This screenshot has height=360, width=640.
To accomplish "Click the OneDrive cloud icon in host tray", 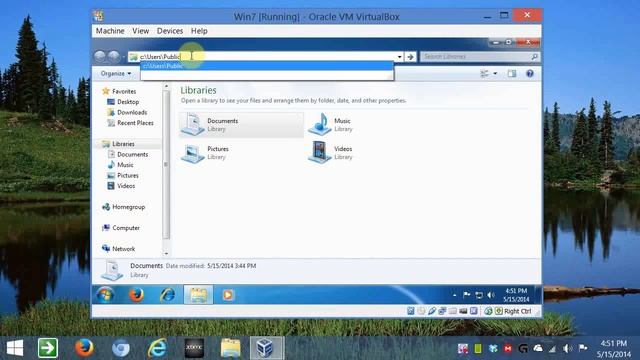I will [538, 349].
